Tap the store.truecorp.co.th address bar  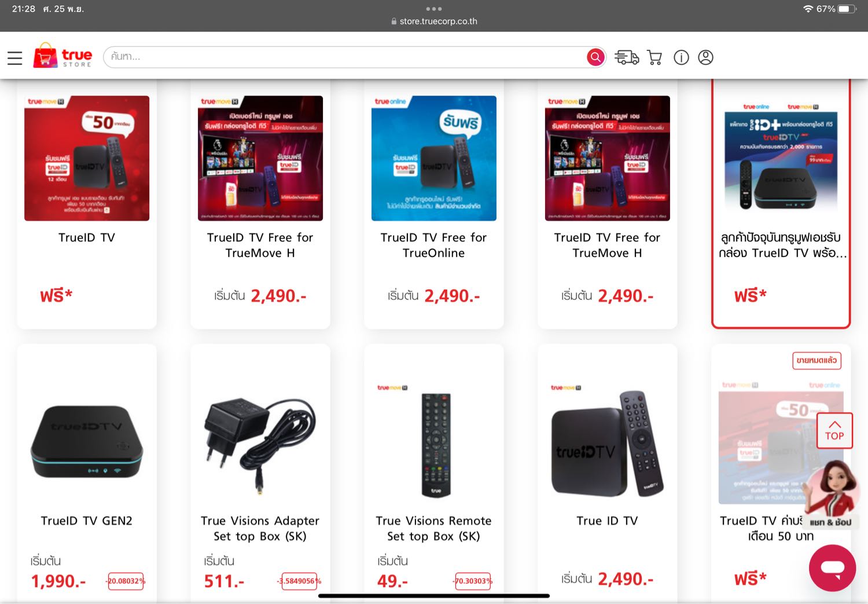pyautogui.click(x=434, y=21)
